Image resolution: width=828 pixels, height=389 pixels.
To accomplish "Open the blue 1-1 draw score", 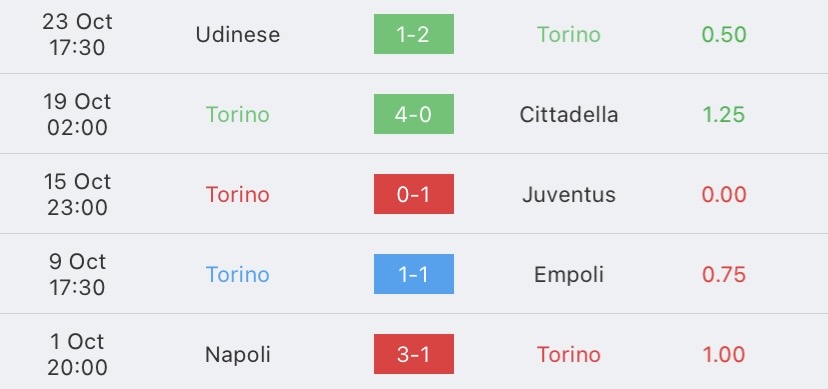I will (x=413, y=274).
